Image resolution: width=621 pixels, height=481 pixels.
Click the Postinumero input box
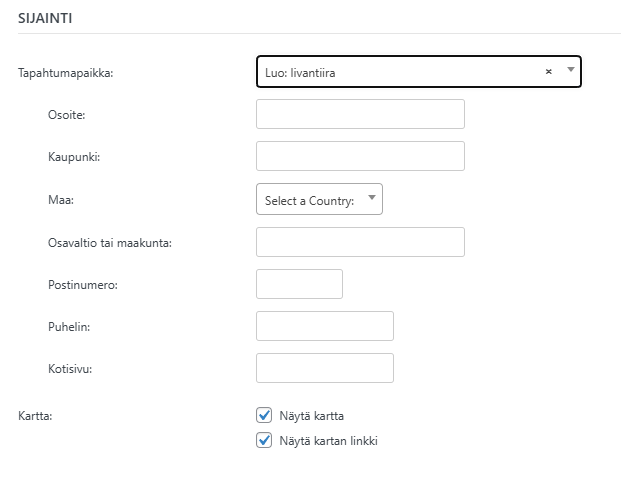click(299, 284)
